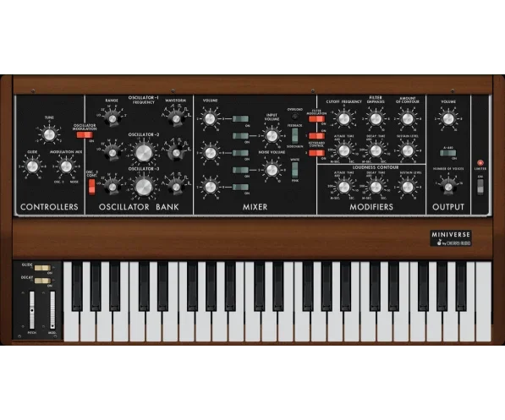Toggle Keyboard Control switch 1

point(316,136)
